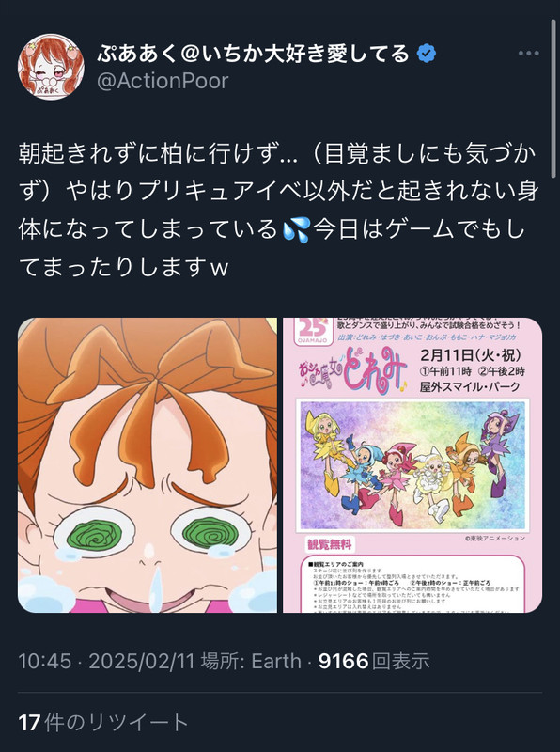This screenshot has height=752, width=560.
Task: Open the ぷああく profile avatar
Action: coord(51,67)
